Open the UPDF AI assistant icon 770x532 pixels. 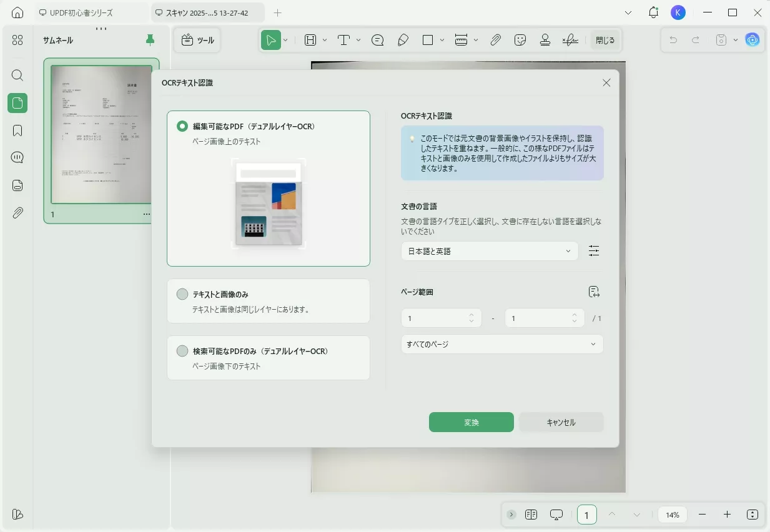click(x=753, y=40)
